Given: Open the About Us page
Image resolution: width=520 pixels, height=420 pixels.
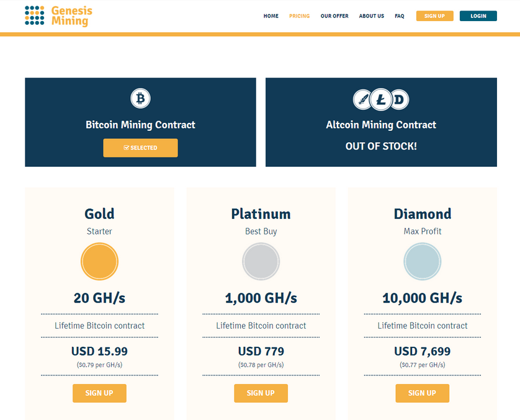Looking at the screenshot, I should point(372,16).
